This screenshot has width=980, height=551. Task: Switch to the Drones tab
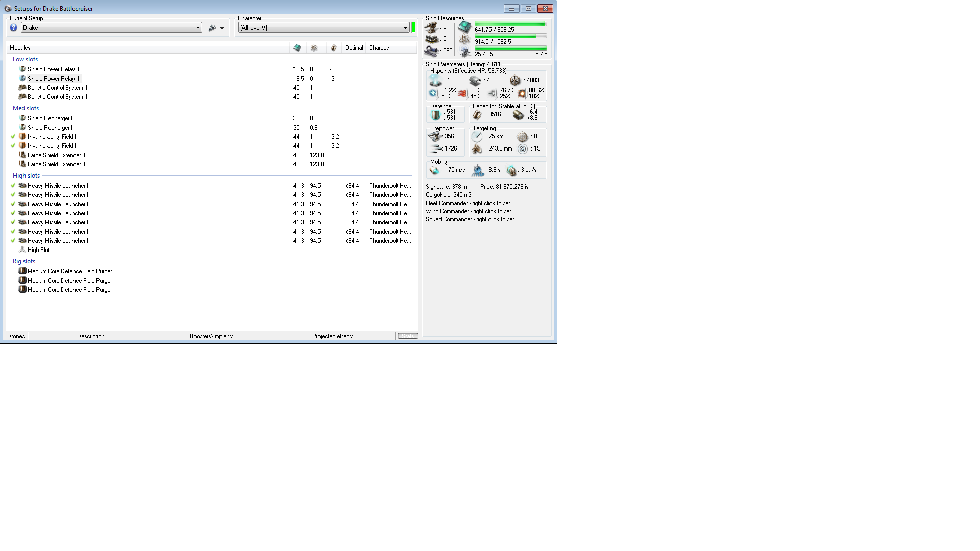pos(16,336)
